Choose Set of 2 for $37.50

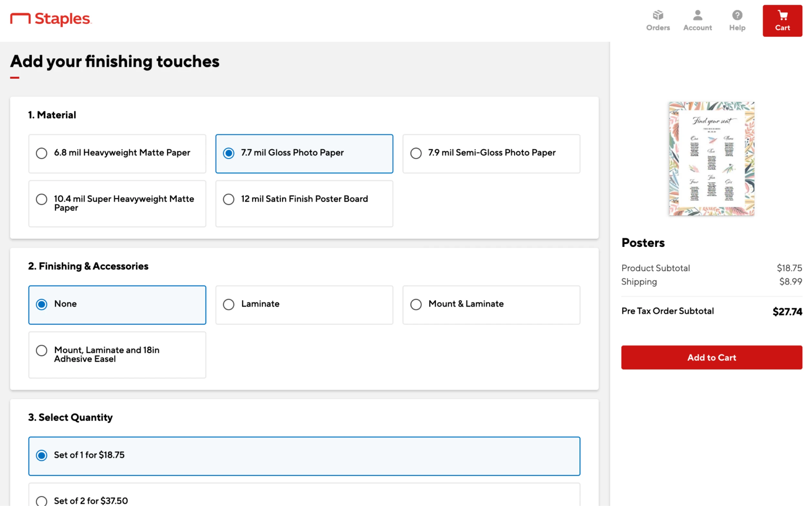[42, 501]
